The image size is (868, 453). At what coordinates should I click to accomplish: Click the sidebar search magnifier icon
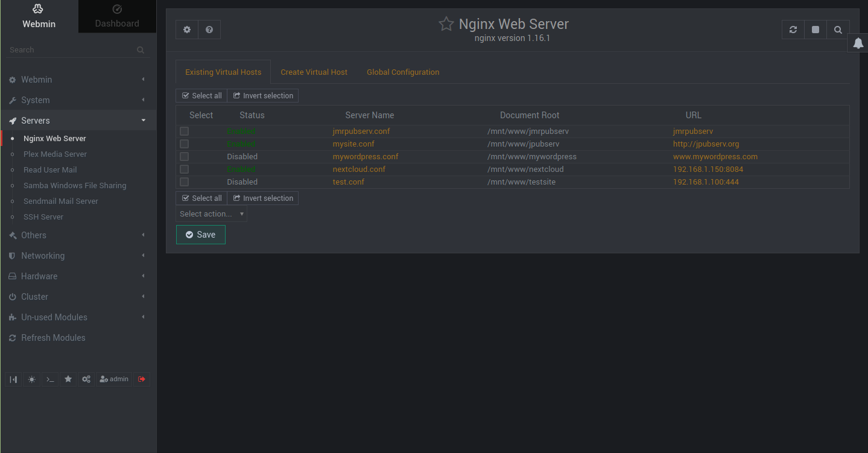(141, 50)
